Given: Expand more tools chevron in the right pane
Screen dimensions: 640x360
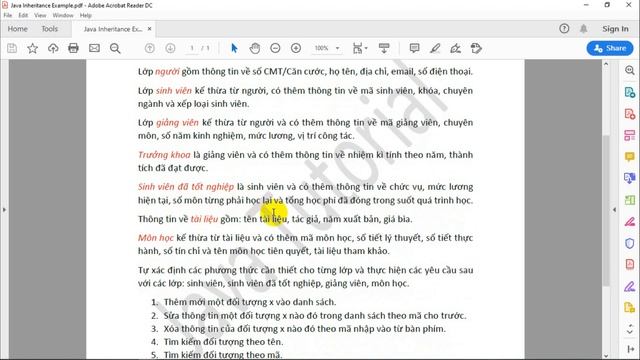Looking at the screenshot, I should click(x=630, y=329).
